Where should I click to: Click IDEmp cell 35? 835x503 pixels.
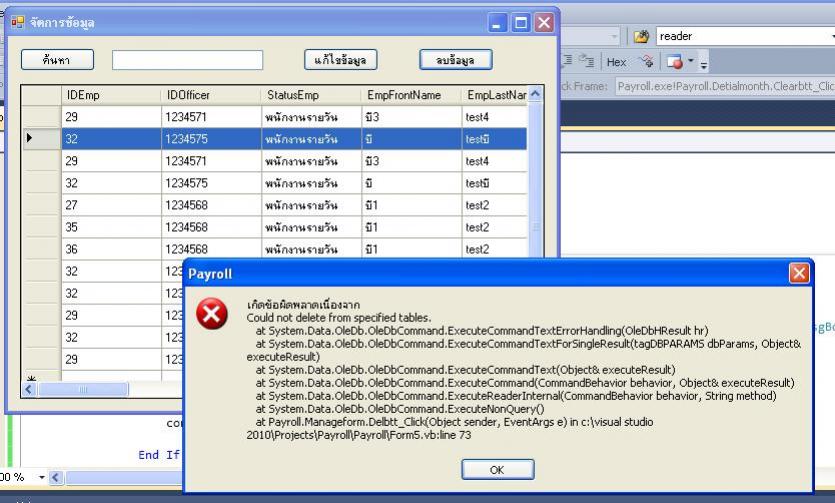[111, 227]
